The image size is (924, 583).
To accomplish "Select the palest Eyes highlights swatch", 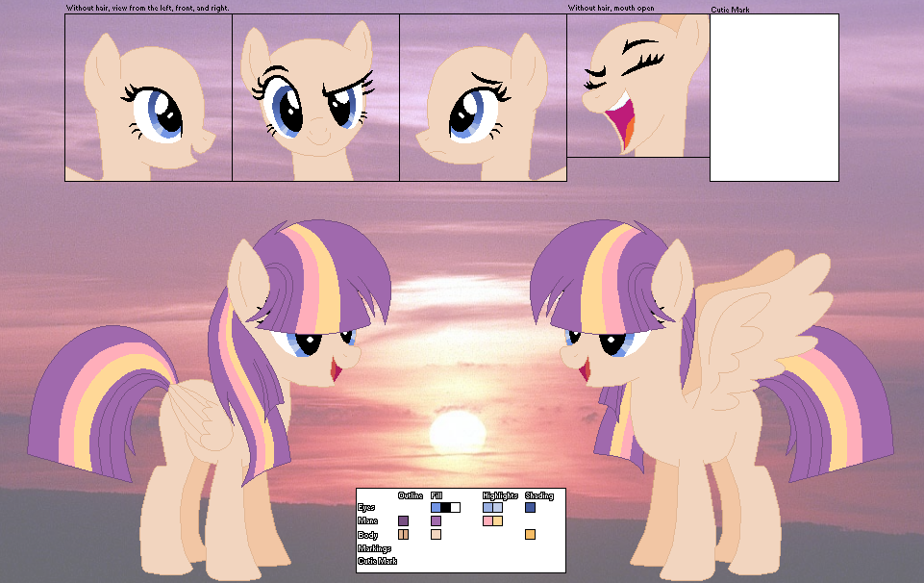I will coord(497,508).
